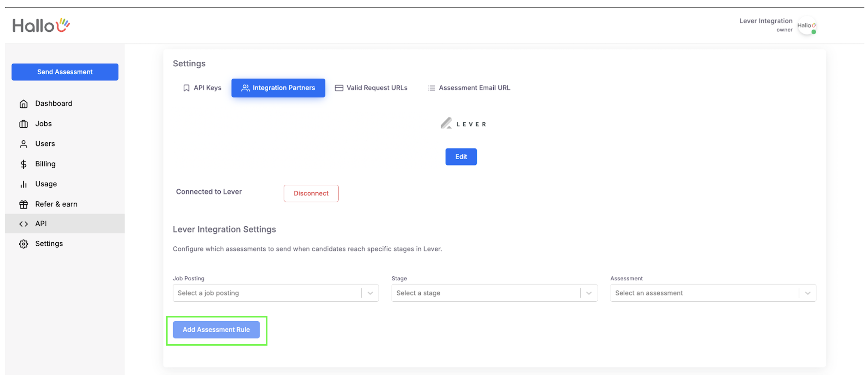868x375 pixels.
Task: Click the Dashboard home icon
Action: tap(23, 104)
